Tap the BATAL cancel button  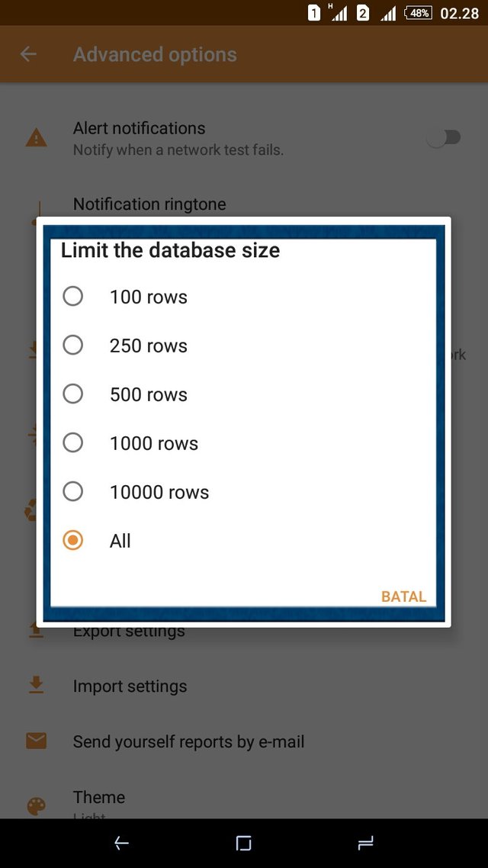(403, 596)
